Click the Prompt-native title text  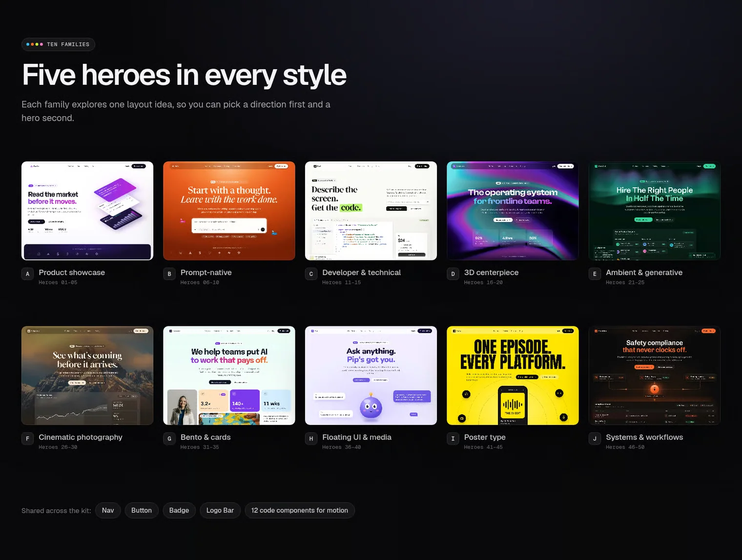[x=206, y=273]
